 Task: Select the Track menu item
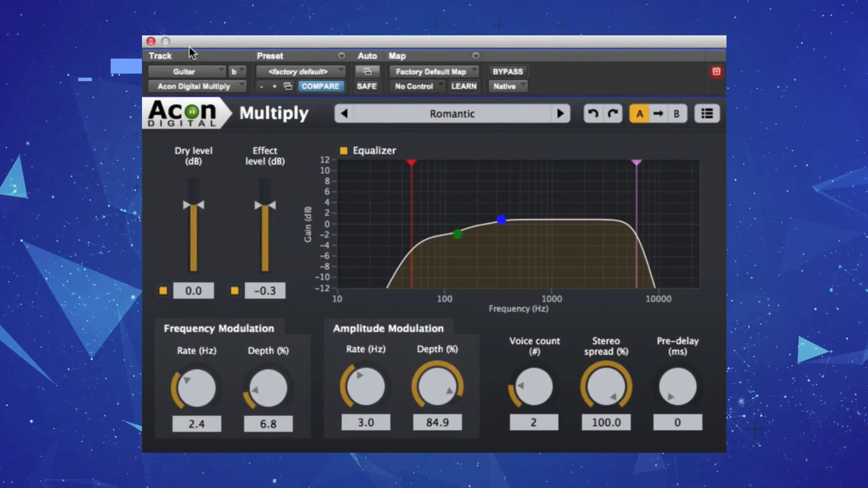[160, 56]
